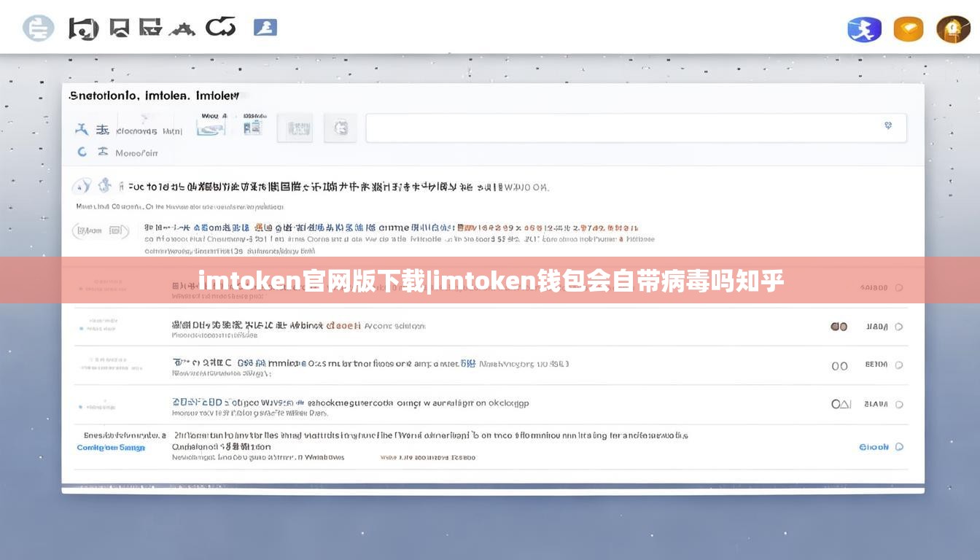Open the blue running-figure icon at top right
Screen dimensions: 980x560
pyautogui.click(x=864, y=29)
